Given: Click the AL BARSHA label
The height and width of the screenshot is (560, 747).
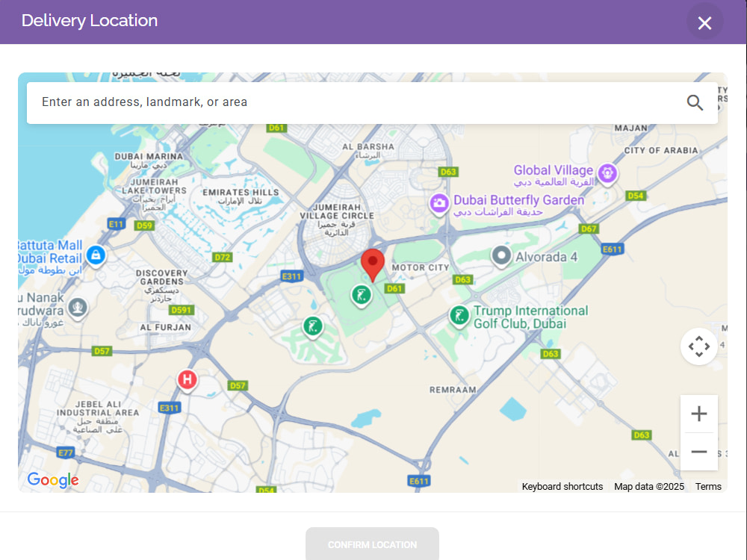Looking at the screenshot, I should pos(368,146).
